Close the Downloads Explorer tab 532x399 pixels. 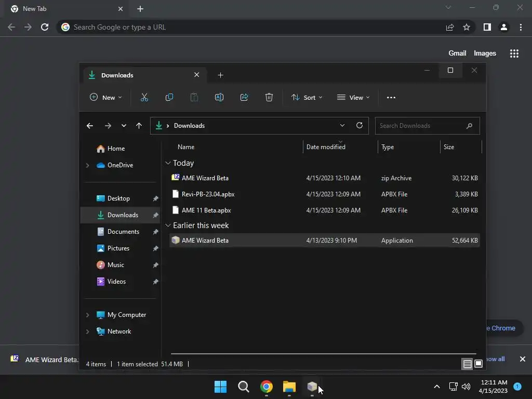click(x=196, y=75)
